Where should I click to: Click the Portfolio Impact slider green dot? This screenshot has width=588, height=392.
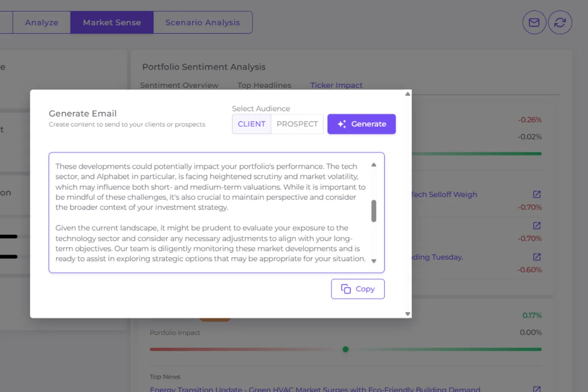pyautogui.click(x=345, y=349)
